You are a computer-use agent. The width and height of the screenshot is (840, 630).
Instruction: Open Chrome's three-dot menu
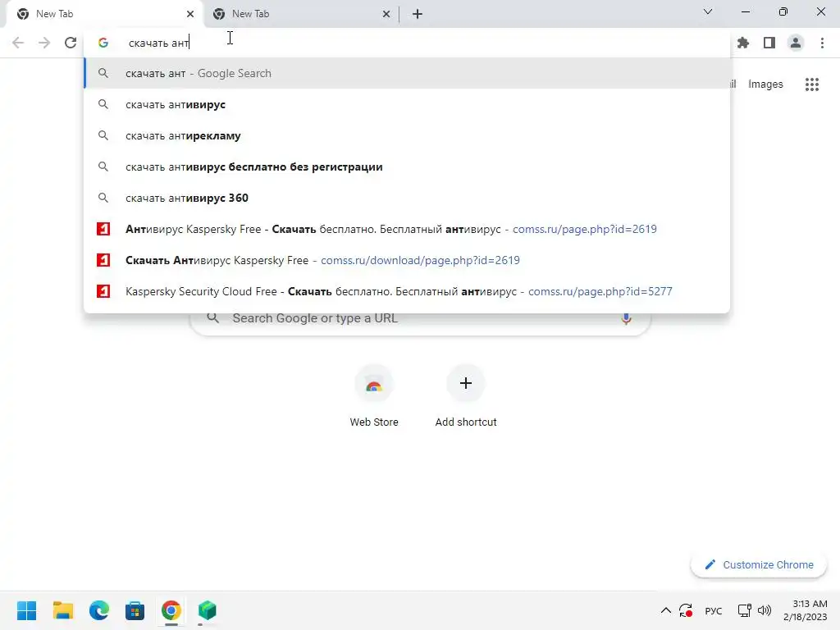822,43
